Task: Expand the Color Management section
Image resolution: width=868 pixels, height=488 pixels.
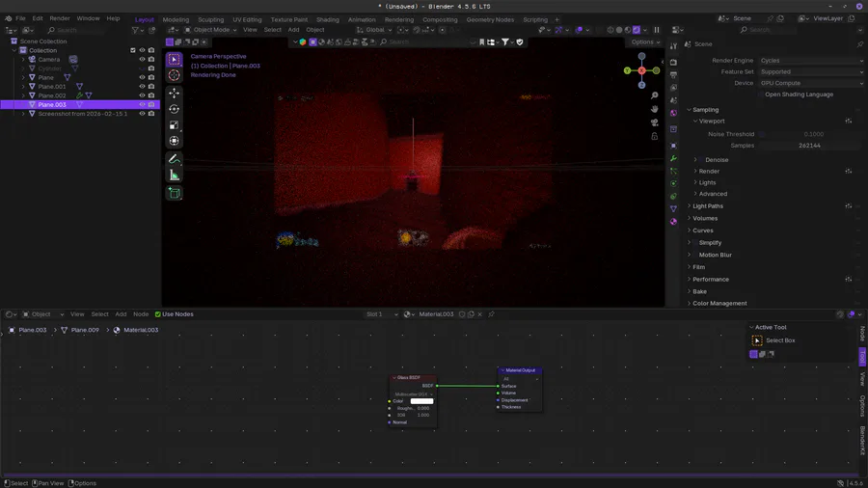Action: coord(719,304)
